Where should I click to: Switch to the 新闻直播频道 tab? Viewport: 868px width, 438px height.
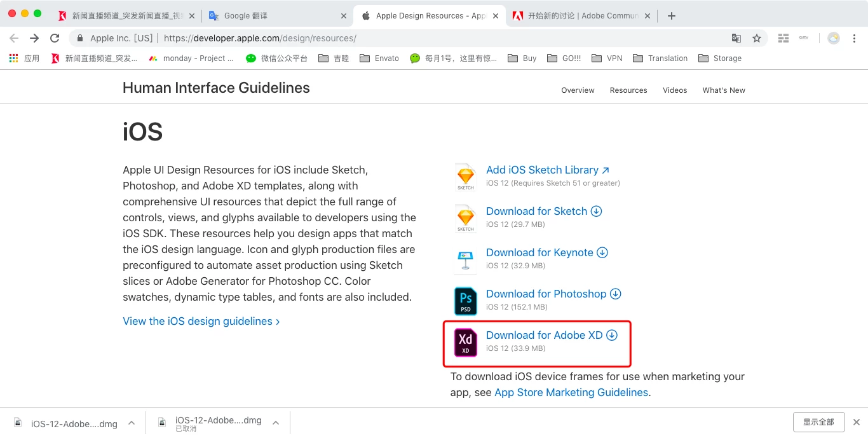125,16
